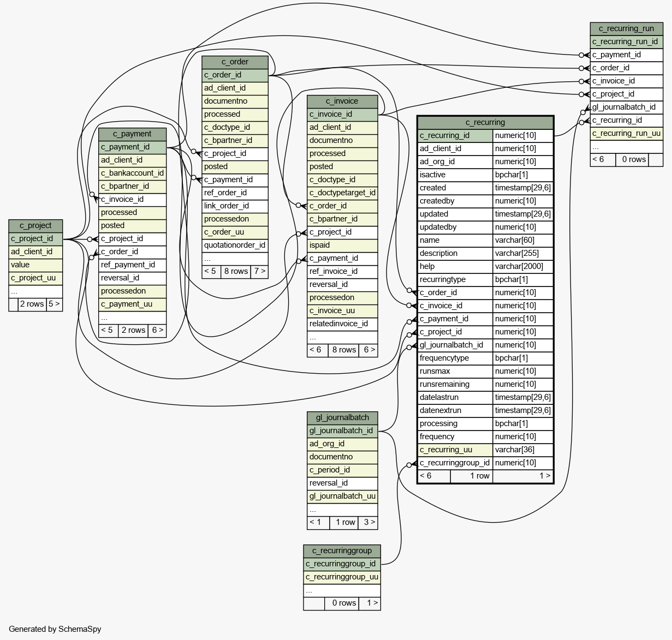Open the c_recurringgroup table header
Screen dimensions: 672x640
point(342,551)
